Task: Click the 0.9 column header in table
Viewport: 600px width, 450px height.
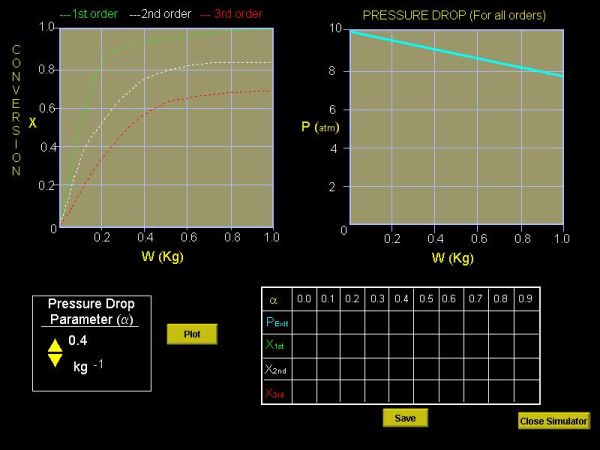Action: coord(523,299)
